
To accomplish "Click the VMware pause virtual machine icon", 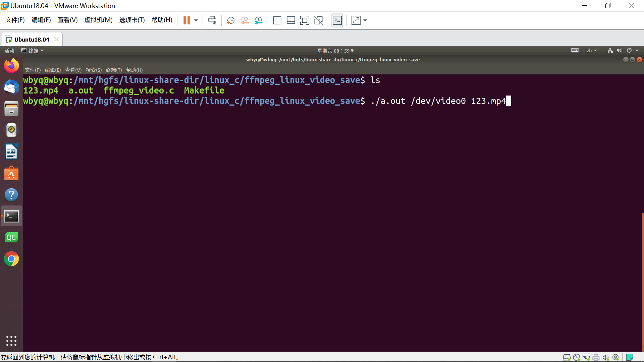I will coord(186,20).
